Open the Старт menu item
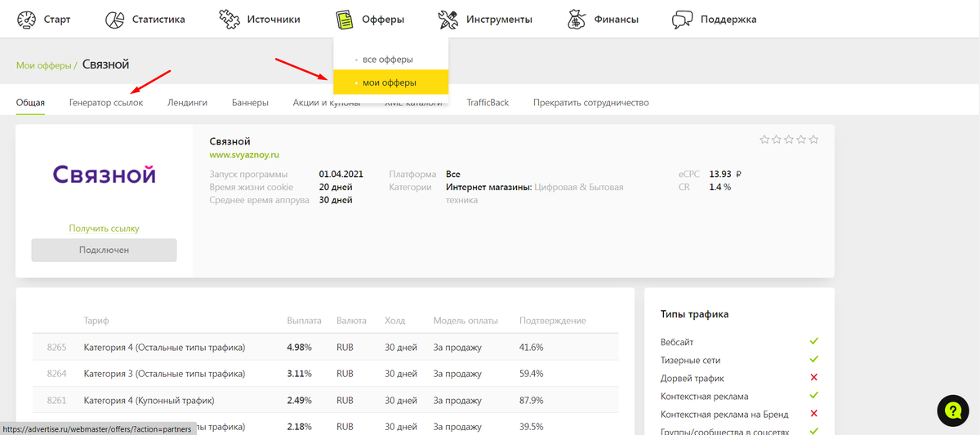This screenshot has height=435, width=980. 57,20
